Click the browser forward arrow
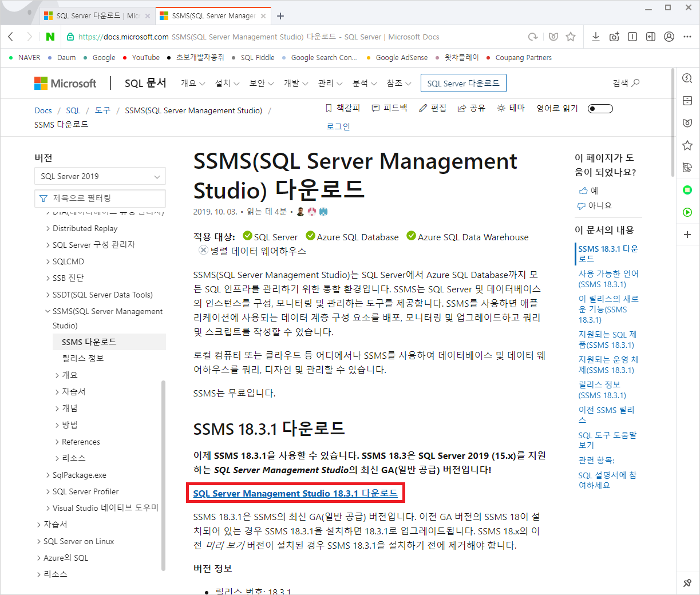 click(29, 37)
